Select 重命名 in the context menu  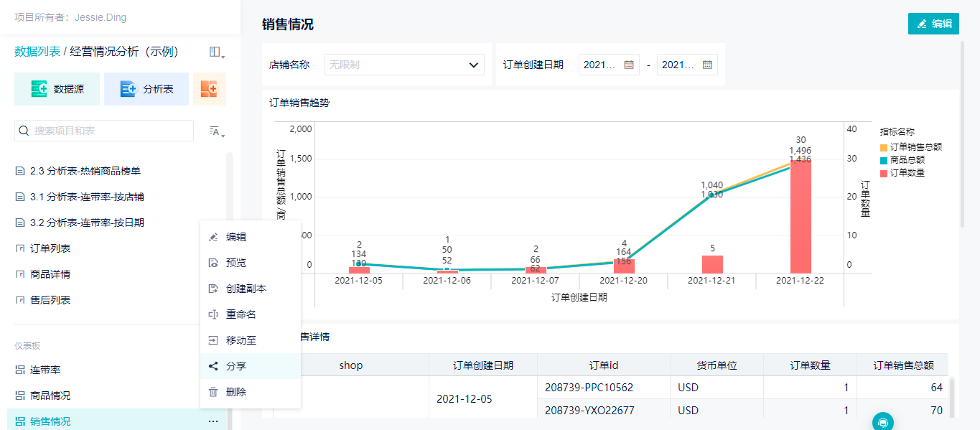click(x=241, y=314)
